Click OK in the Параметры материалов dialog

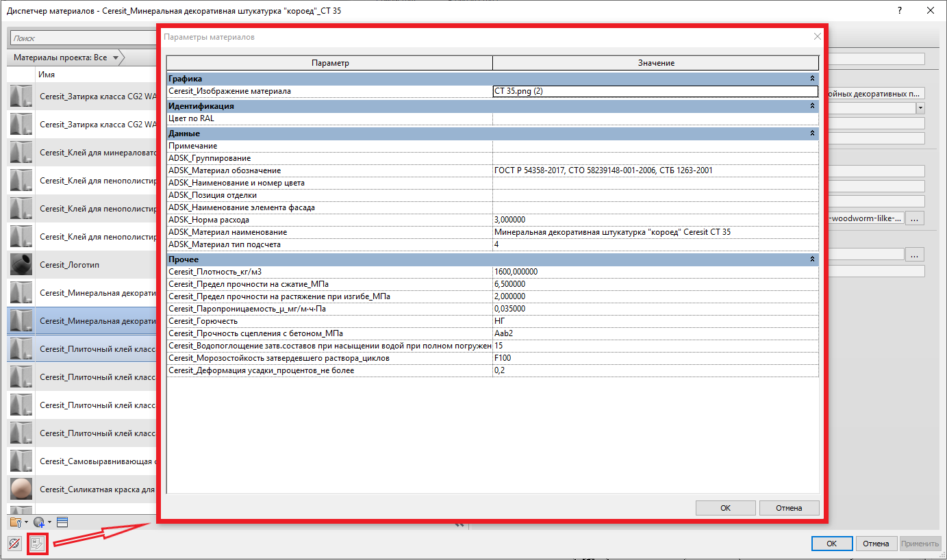coord(726,508)
